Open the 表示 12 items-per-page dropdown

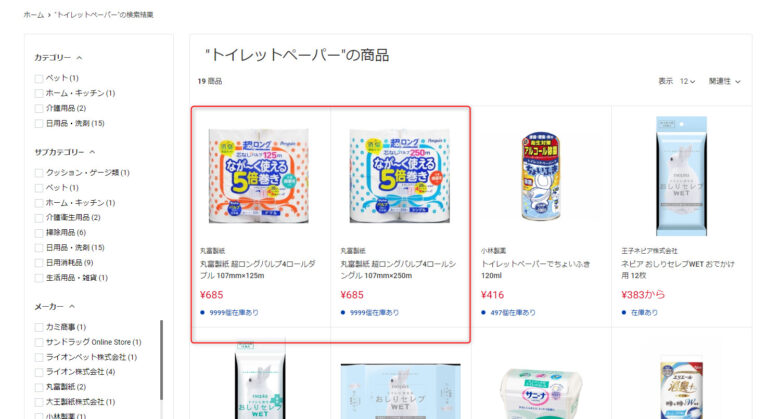pos(687,81)
